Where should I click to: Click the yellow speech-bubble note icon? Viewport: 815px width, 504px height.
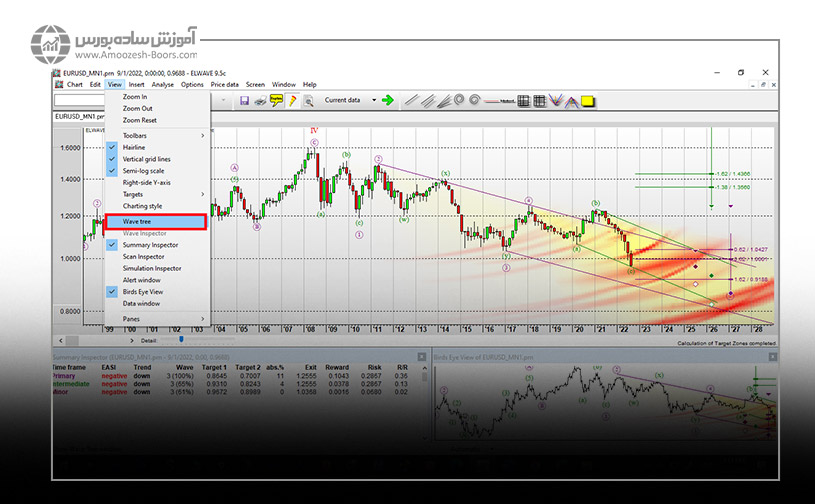[276, 100]
